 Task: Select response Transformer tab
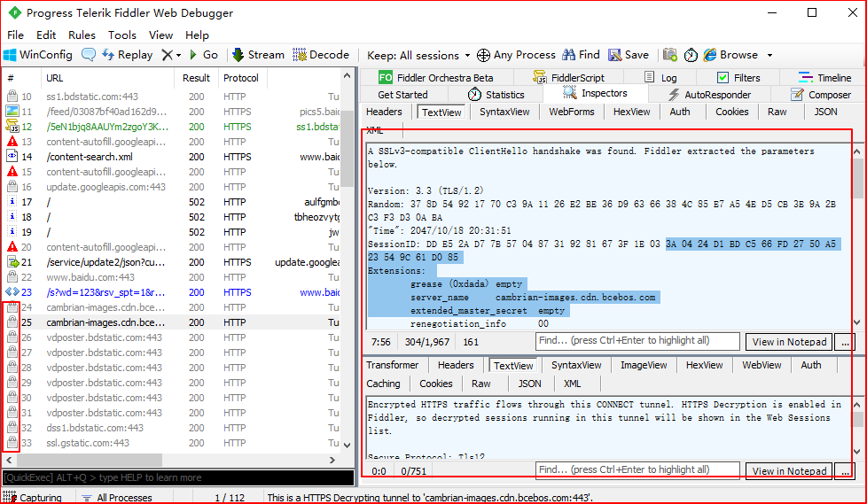click(x=393, y=365)
